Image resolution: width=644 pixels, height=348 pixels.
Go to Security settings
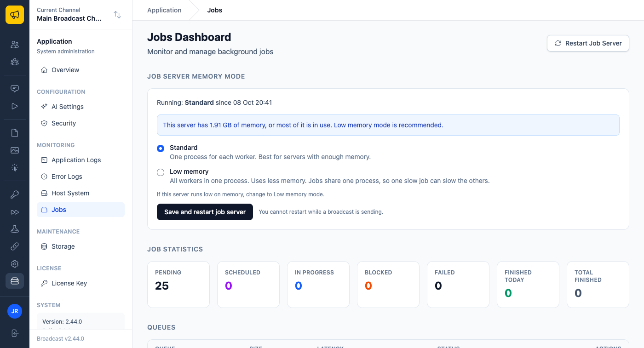(x=80, y=123)
